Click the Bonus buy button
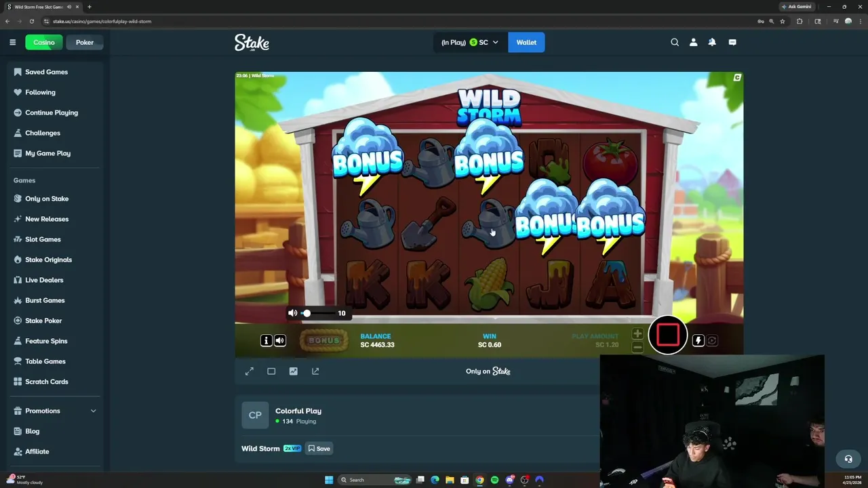The image size is (868, 488). point(323,340)
